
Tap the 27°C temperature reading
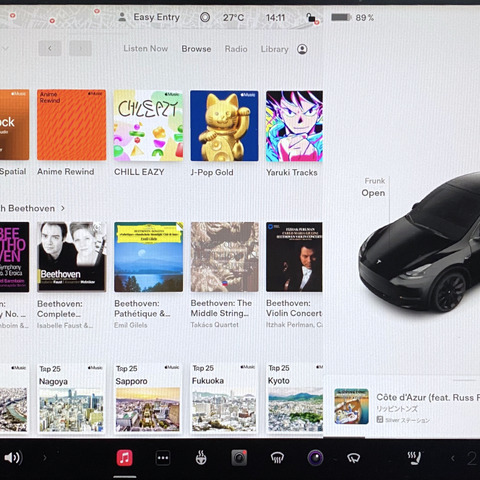[x=233, y=17]
